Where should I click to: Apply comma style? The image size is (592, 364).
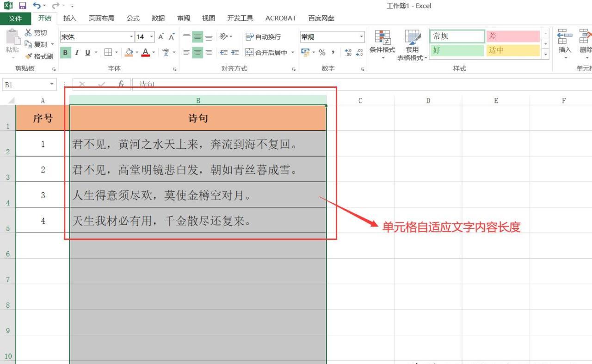333,52
